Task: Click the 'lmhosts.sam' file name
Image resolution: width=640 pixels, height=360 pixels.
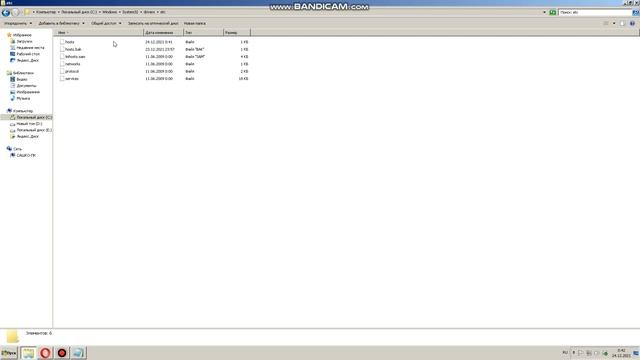Action: click(x=76, y=57)
